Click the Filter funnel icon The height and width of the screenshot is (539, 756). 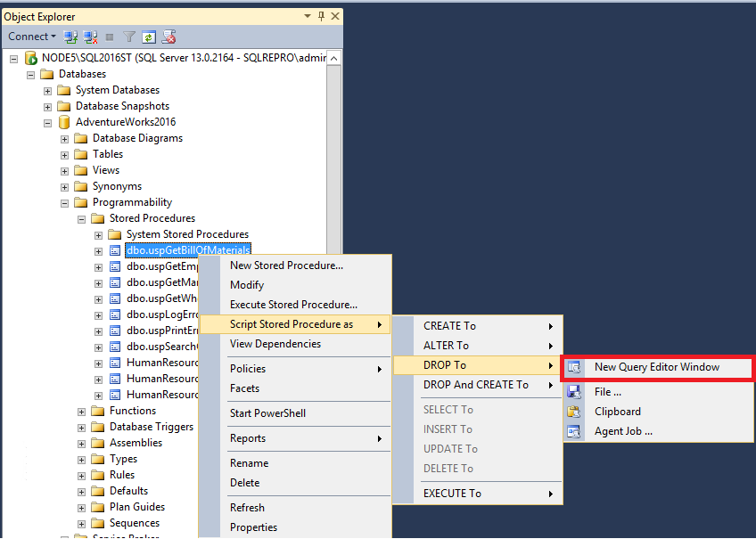(128, 37)
